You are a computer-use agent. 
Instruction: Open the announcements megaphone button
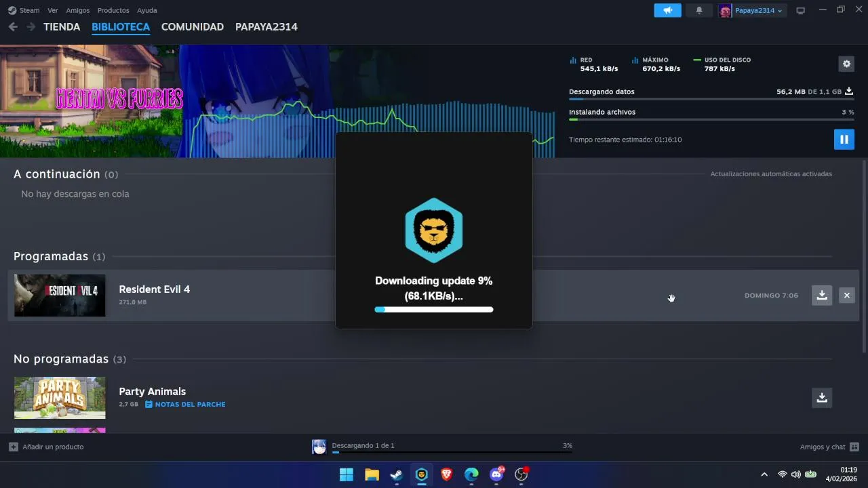668,10
